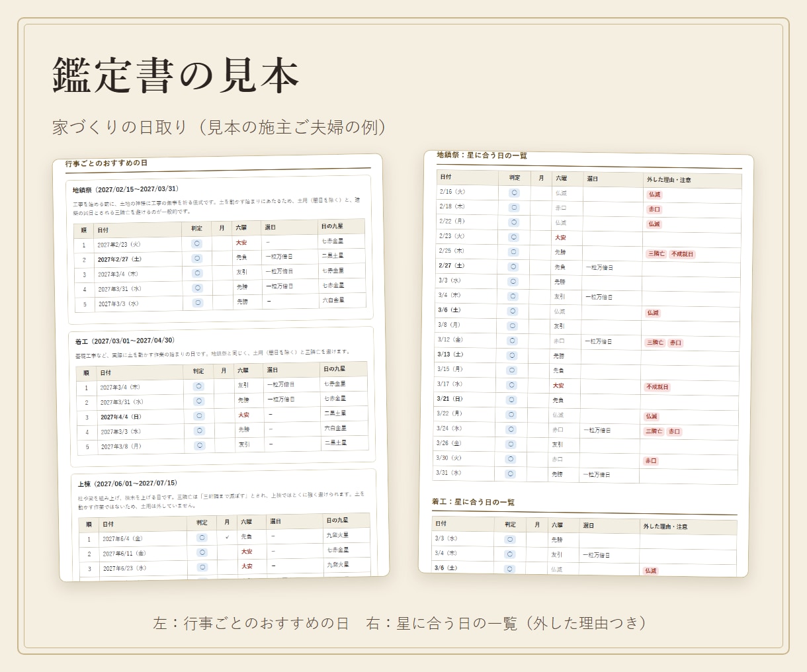
Task: Click the 赤口 tag in the 3/30(火) row
Action: (651, 461)
